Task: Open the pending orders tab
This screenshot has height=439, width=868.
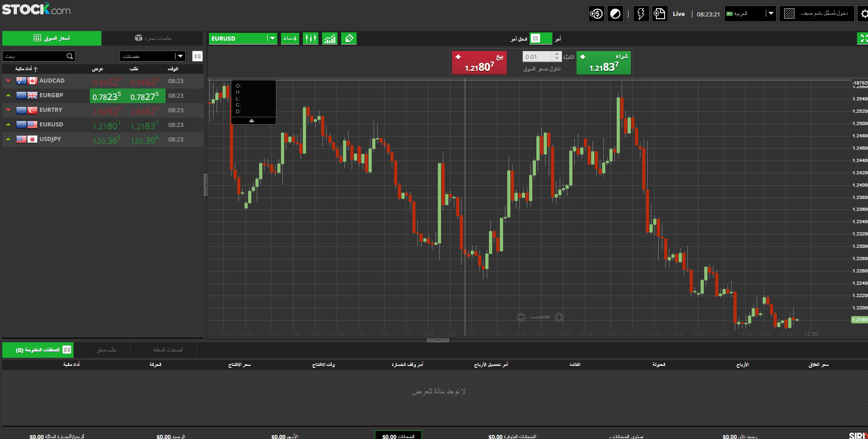Action: pyautogui.click(x=107, y=350)
